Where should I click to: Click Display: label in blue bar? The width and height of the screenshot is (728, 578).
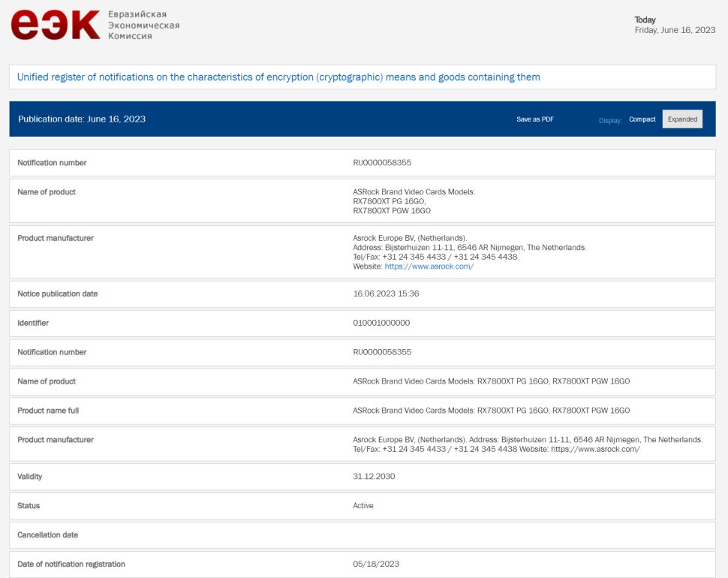(x=610, y=121)
